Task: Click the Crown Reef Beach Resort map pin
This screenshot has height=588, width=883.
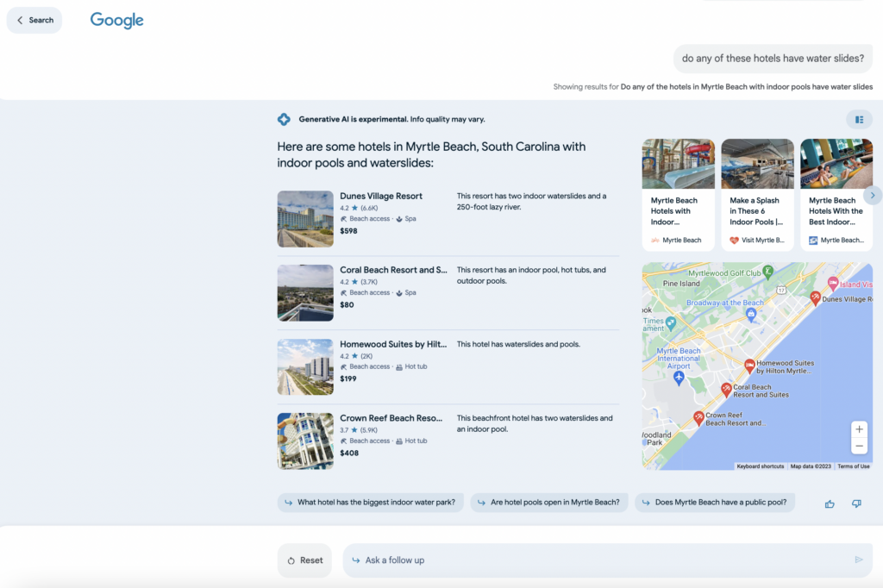Action: 698,418
